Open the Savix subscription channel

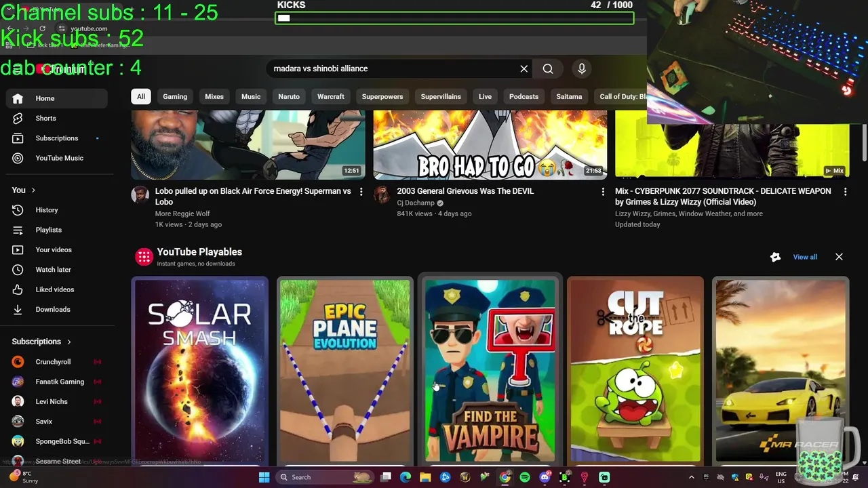click(x=57, y=422)
